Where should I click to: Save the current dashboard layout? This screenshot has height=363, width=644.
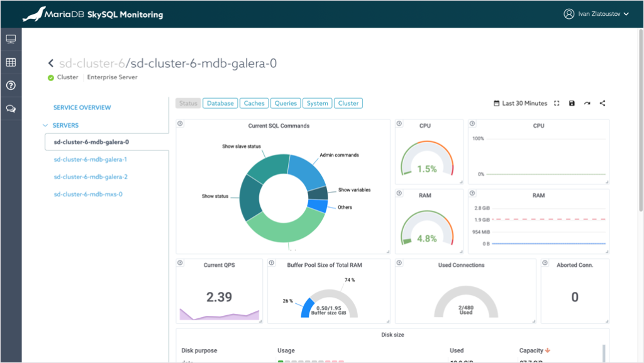pyautogui.click(x=572, y=103)
